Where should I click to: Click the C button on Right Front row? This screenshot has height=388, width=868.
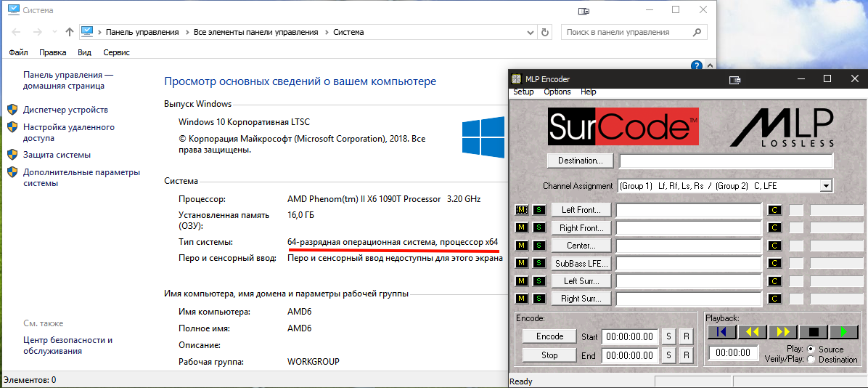click(774, 228)
